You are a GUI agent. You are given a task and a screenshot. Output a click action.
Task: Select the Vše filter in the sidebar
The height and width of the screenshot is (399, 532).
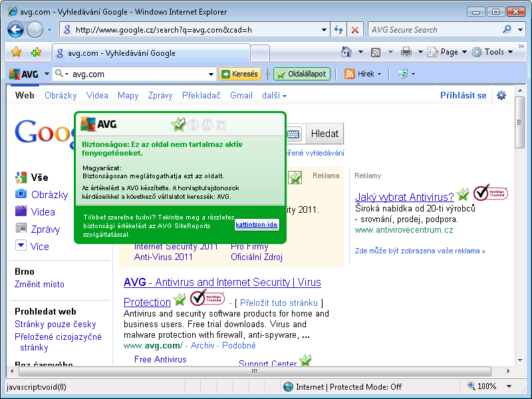pos(39,178)
